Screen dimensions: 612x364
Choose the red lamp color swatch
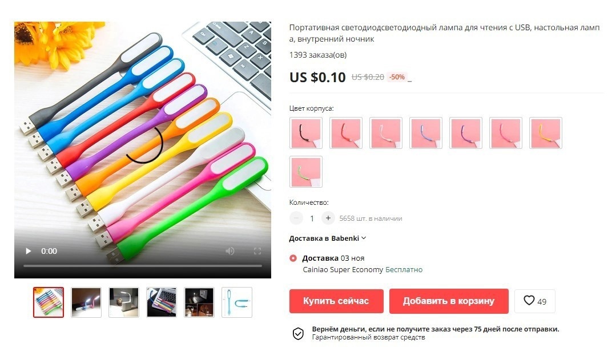tap(346, 133)
